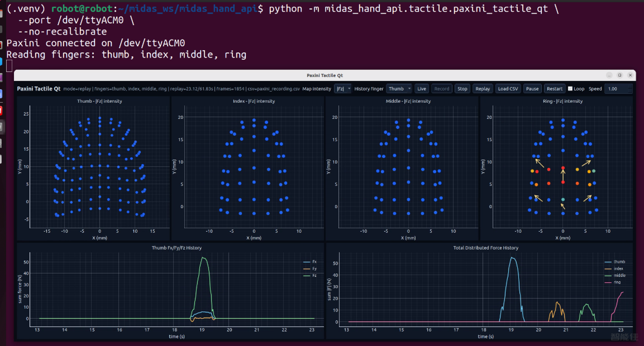Pause the replay
This screenshot has height=346, width=644.
532,89
